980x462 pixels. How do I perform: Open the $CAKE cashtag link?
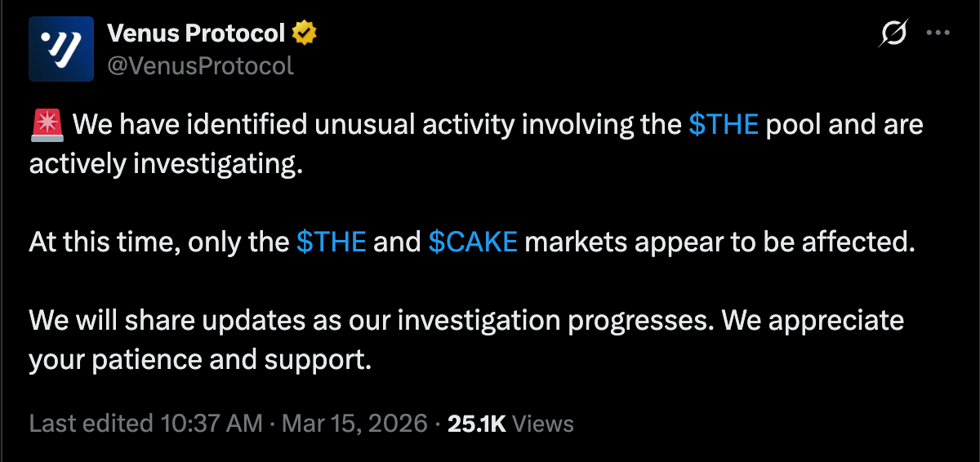[473, 242]
